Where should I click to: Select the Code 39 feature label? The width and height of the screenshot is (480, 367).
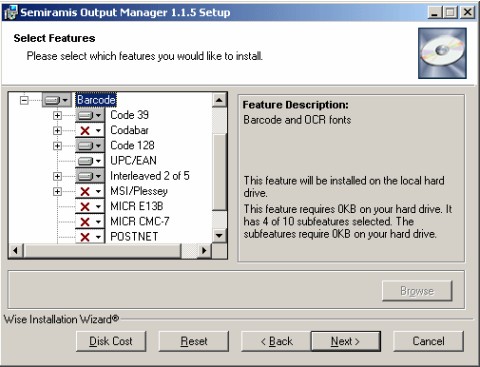(x=129, y=115)
